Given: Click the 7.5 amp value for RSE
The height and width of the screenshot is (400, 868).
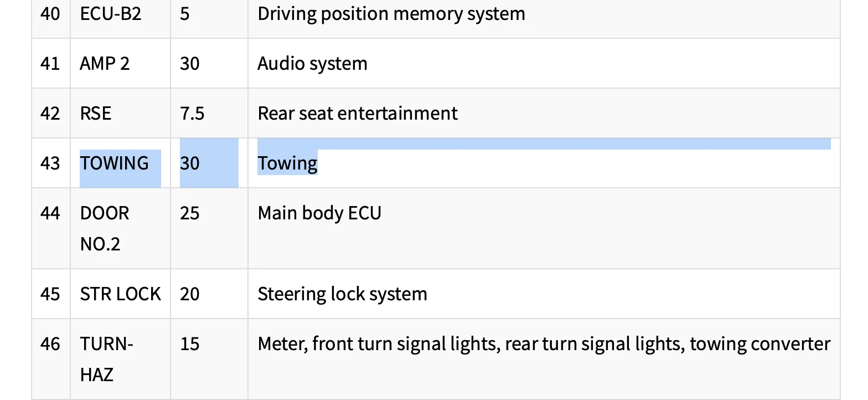Looking at the screenshot, I should click(x=192, y=113).
